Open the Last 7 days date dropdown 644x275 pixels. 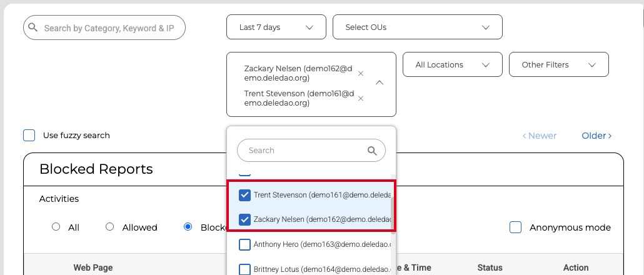pos(276,27)
